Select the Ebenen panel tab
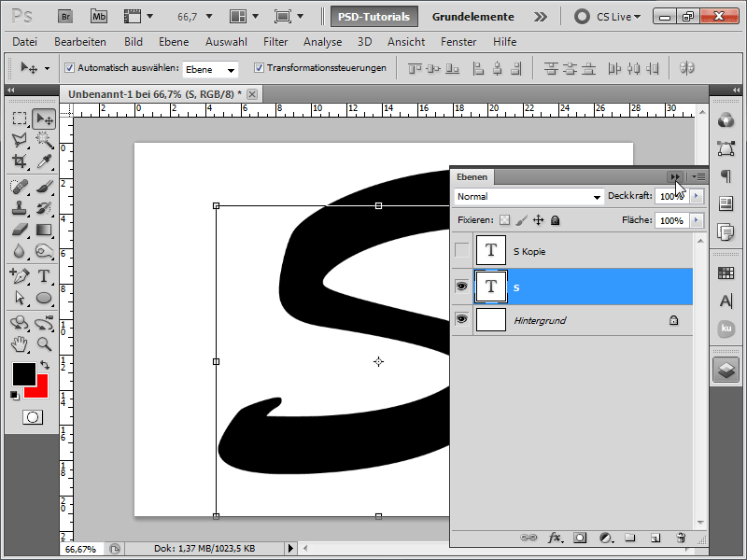This screenshot has width=747, height=560. click(x=472, y=176)
